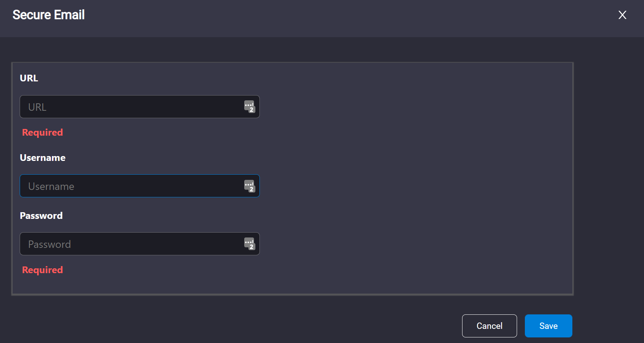Focus the Username input field
The height and width of the screenshot is (343, 644).
pos(140,186)
